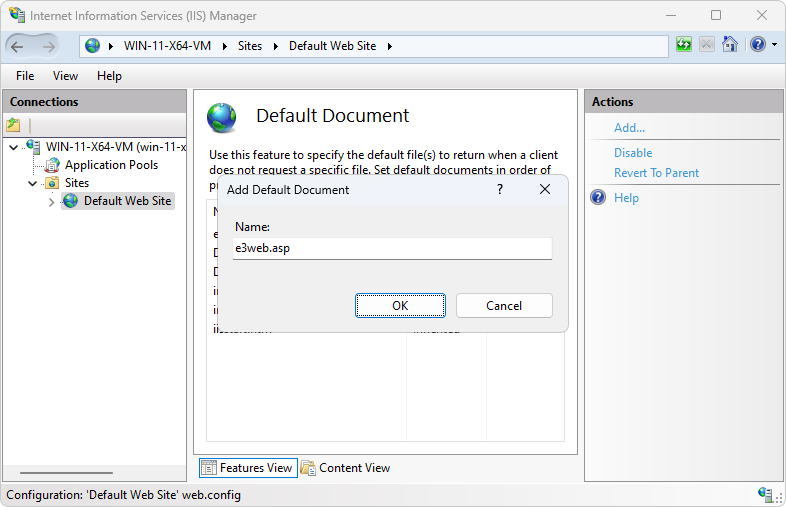Click the Create New Connection icon

(x=14, y=125)
